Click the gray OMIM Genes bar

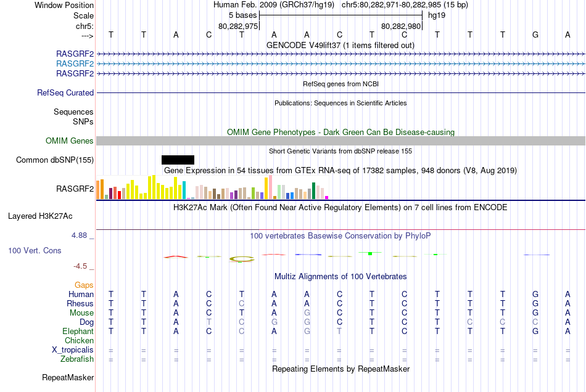[340, 141]
